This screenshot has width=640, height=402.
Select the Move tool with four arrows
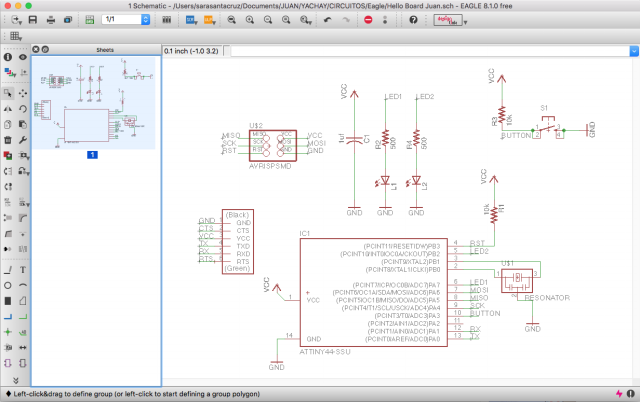click(x=23, y=93)
